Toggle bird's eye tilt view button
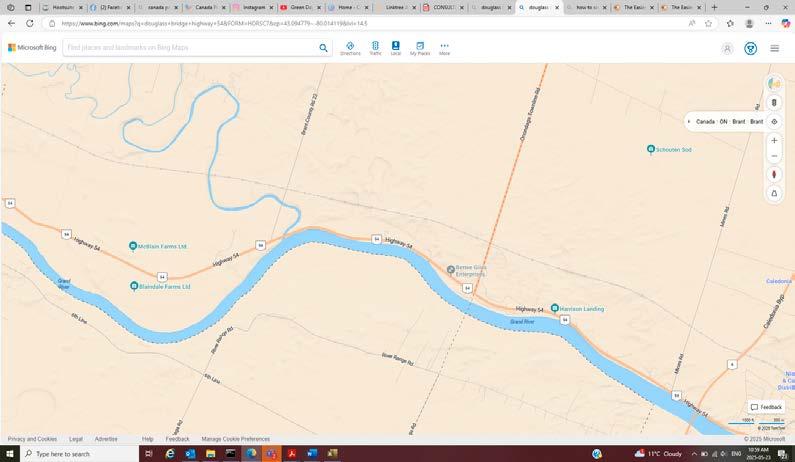 point(774,193)
